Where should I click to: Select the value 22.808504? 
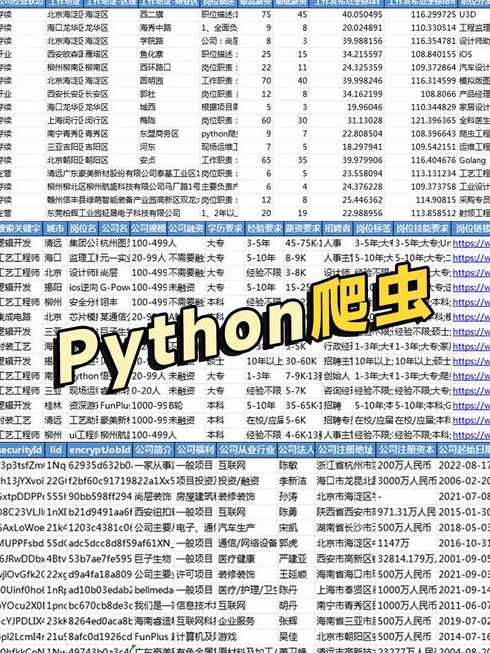click(362, 134)
